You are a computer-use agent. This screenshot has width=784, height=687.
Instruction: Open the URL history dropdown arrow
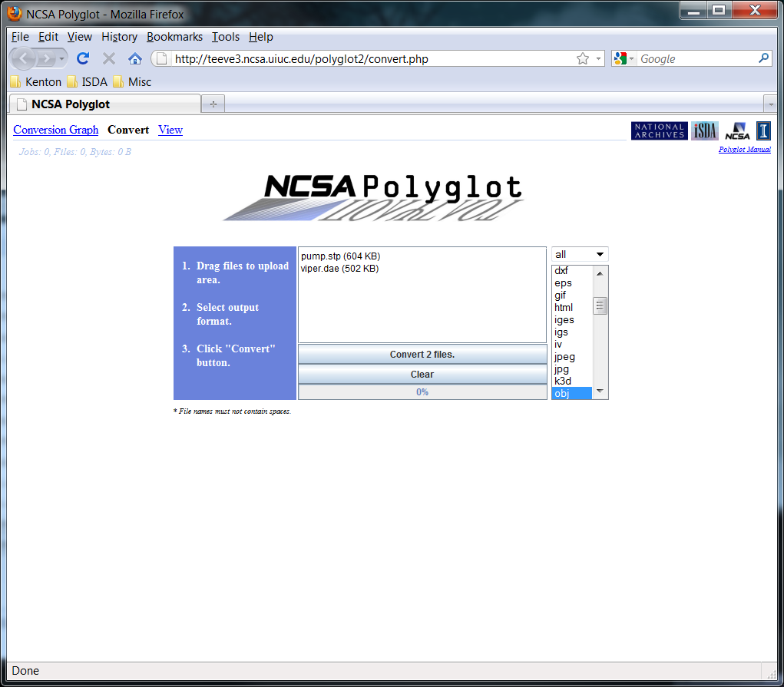[598, 59]
